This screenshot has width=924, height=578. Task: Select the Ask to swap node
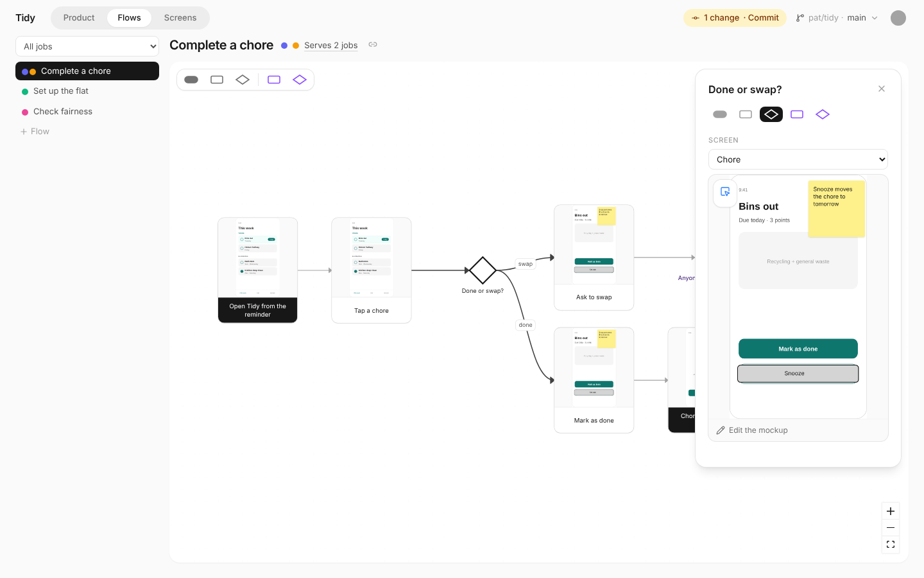594,258
